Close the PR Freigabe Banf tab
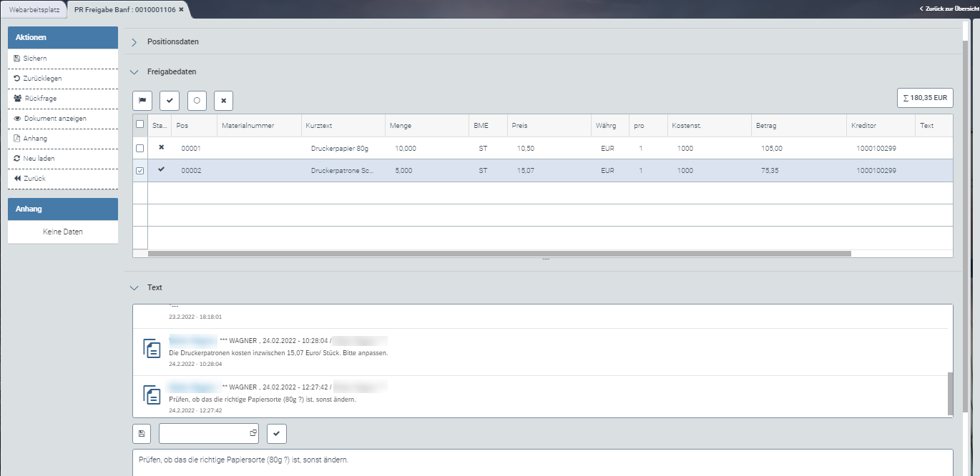Image resolution: width=980 pixels, height=476 pixels. point(181,9)
